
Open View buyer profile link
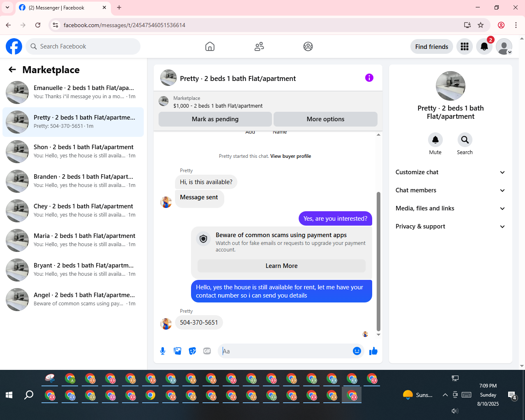pyautogui.click(x=290, y=156)
